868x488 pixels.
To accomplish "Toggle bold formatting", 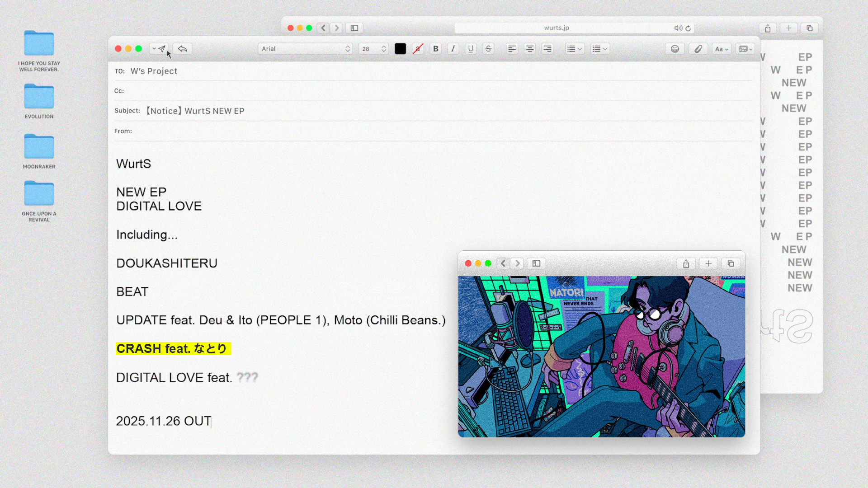I will 435,49.
